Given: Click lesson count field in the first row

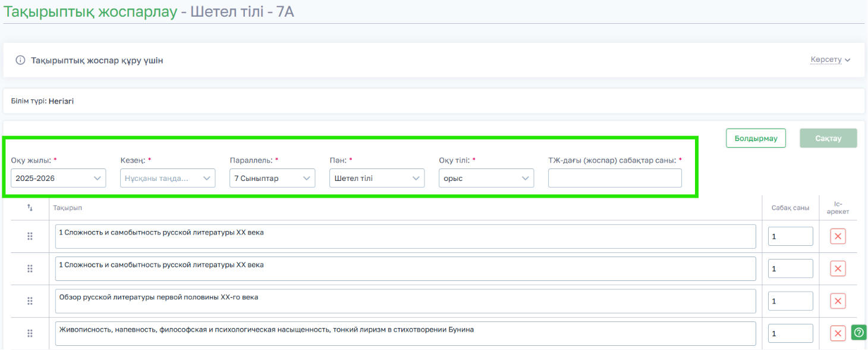Looking at the screenshot, I should [x=791, y=236].
